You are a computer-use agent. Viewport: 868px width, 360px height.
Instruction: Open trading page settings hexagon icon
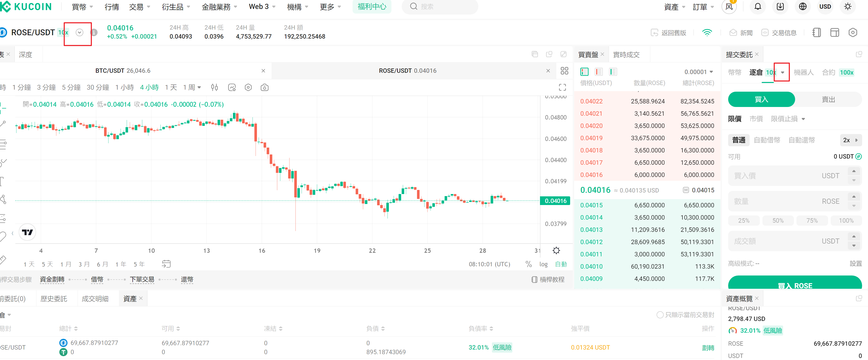(853, 33)
